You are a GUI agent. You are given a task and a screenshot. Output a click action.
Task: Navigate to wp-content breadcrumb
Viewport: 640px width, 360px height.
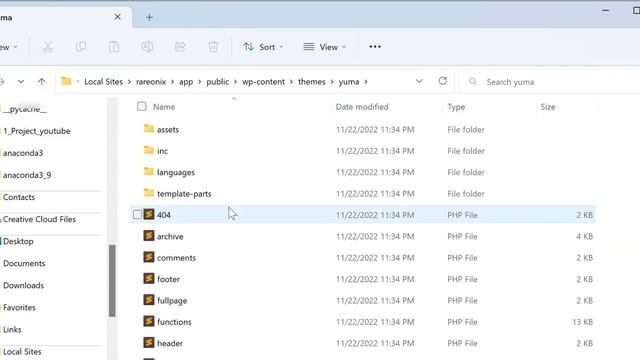[x=263, y=82]
